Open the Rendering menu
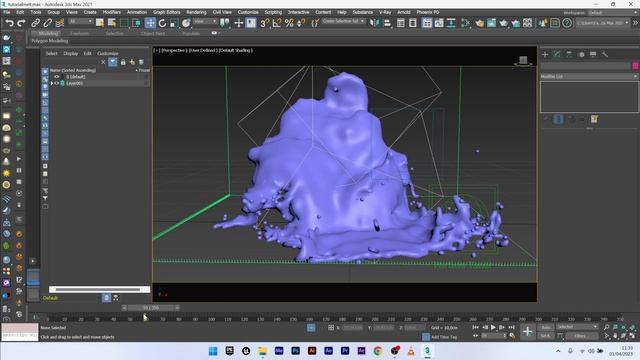 196,12
